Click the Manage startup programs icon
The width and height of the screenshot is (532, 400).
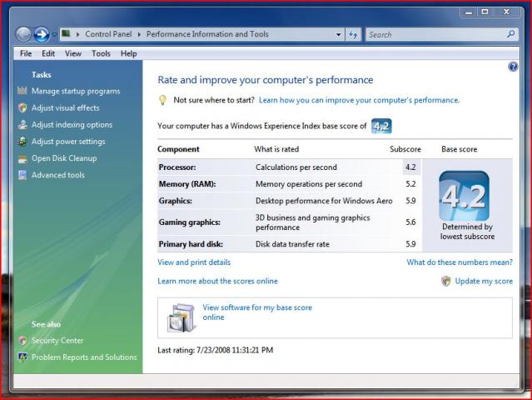22,91
